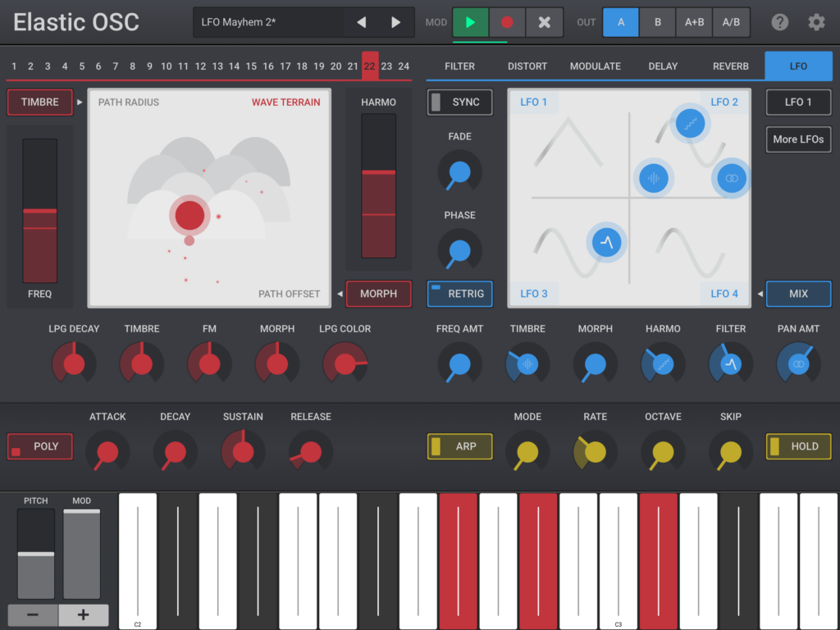Switch to the DISTORT tab
The image size is (840, 630).
click(527, 66)
